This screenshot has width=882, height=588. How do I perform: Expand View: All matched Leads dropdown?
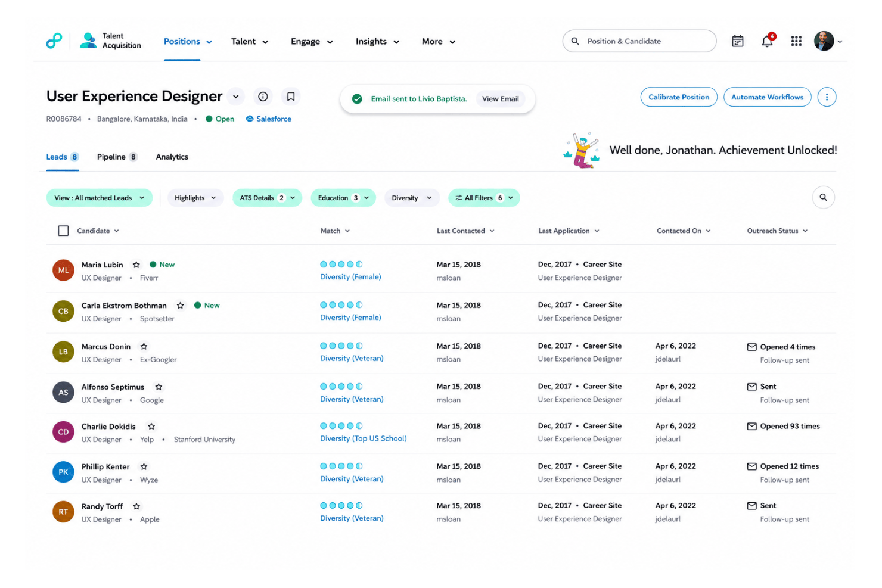click(x=100, y=198)
